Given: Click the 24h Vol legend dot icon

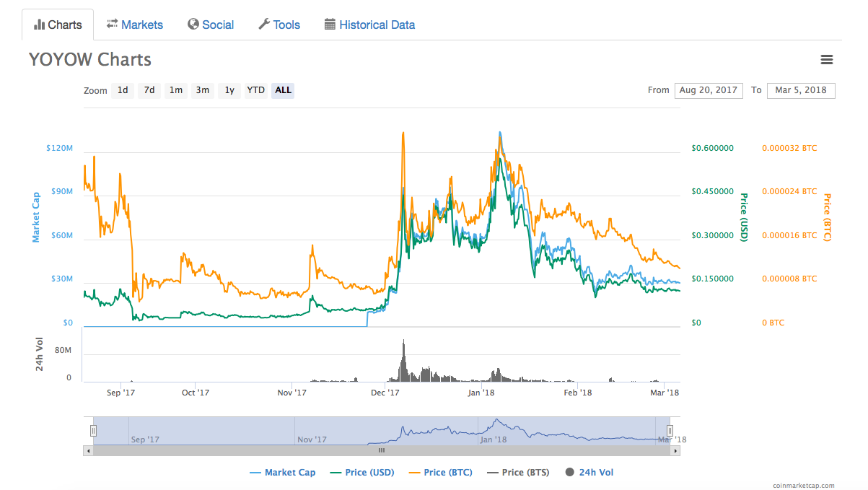Looking at the screenshot, I should [x=569, y=472].
